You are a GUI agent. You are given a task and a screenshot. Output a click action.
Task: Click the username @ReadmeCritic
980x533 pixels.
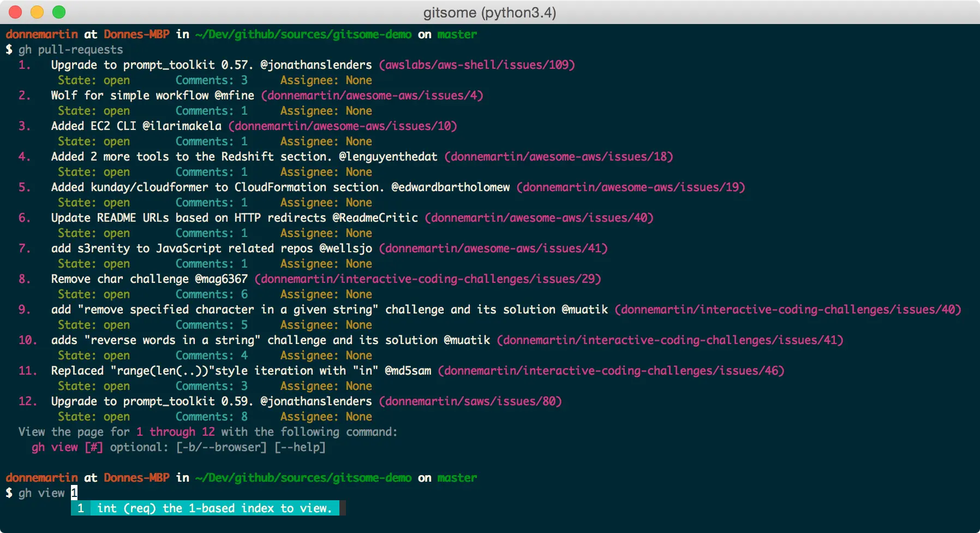click(x=375, y=218)
